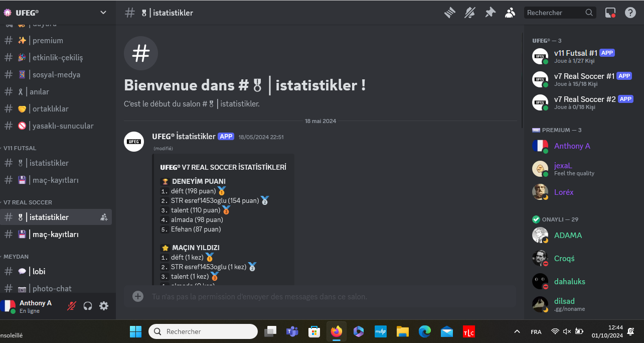The image size is (644, 343).
Task: Collapse the MEYDAN category
Action: click(16, 257)
